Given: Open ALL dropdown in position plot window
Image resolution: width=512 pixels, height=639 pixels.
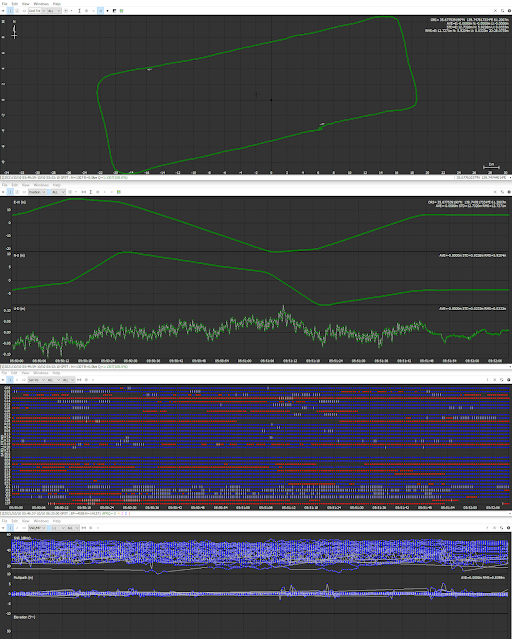Looking at the screenshot, I should [x=56, y=192].
